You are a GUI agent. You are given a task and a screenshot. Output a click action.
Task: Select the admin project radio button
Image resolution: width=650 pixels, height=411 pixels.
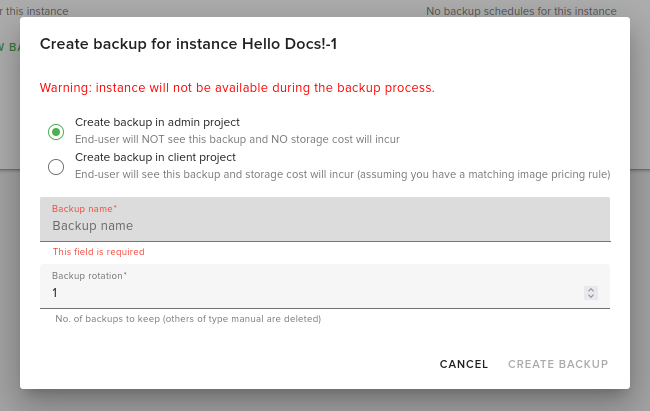click(56, 131)
